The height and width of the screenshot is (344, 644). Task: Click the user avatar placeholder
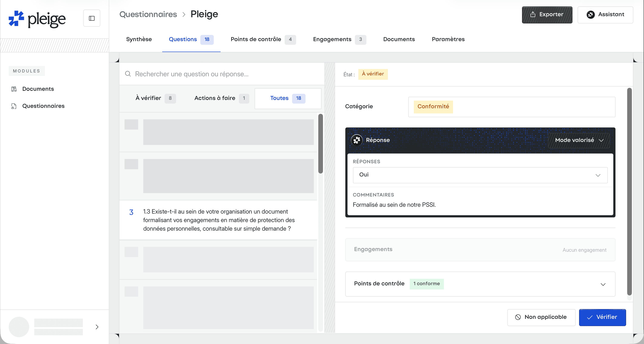[x=19, y=327]
